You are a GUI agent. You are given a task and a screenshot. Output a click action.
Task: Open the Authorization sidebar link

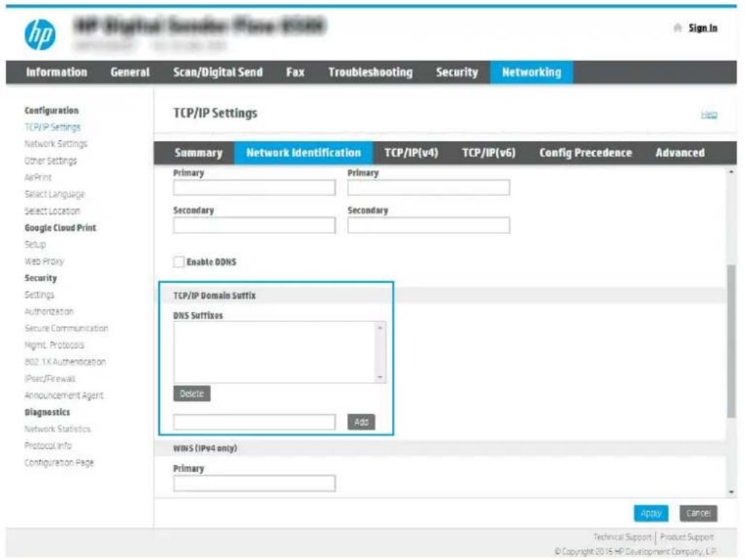point(49,311)
